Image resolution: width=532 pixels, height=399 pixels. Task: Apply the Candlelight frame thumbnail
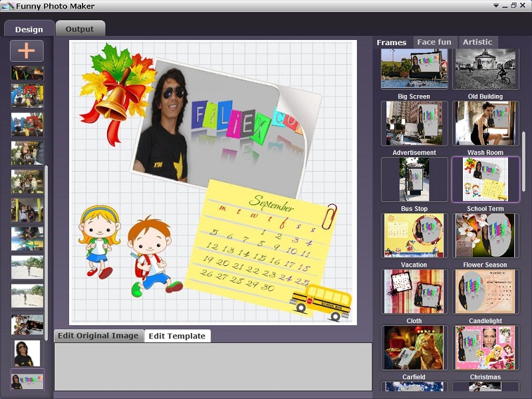(485, 291)
